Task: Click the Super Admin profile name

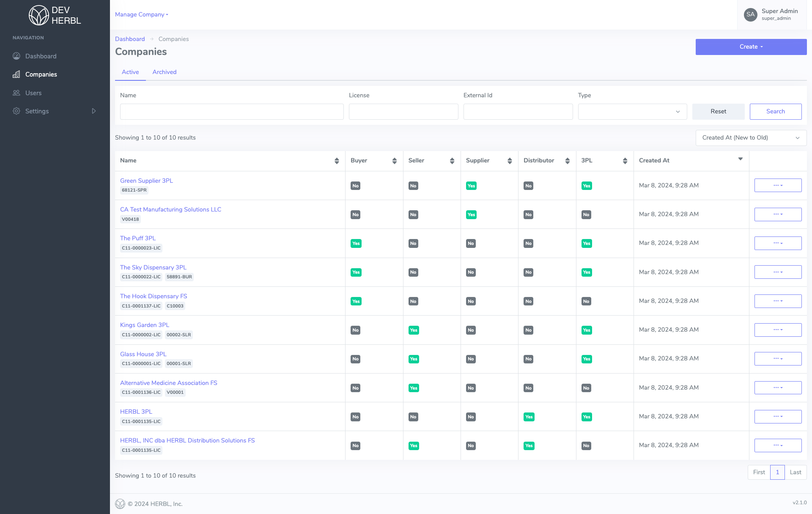Action: [x=779, y=11]
